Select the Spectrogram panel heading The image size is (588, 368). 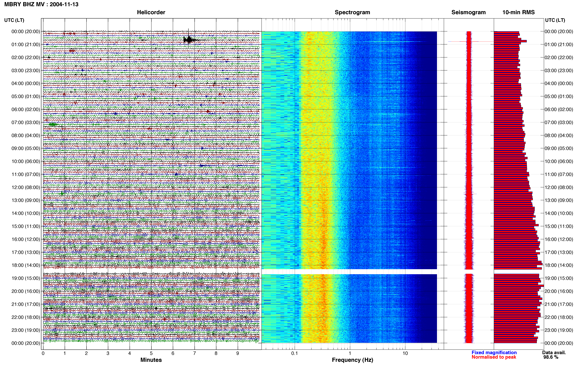point(352,12)
